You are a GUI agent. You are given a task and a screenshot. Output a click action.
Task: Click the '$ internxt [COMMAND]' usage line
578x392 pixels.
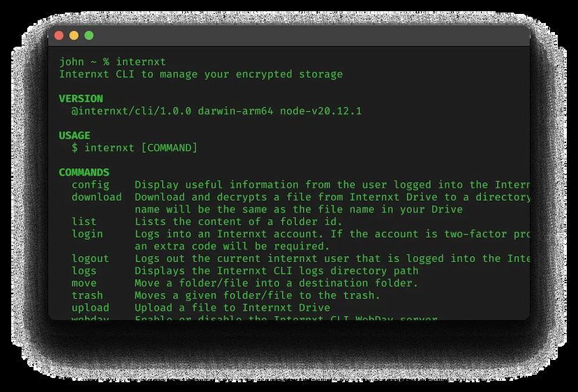tap(134, 148)
